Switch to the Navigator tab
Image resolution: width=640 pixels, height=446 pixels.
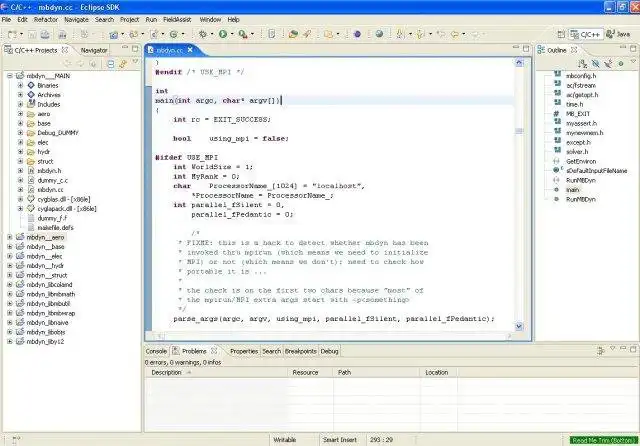click(x=94, y=50)
